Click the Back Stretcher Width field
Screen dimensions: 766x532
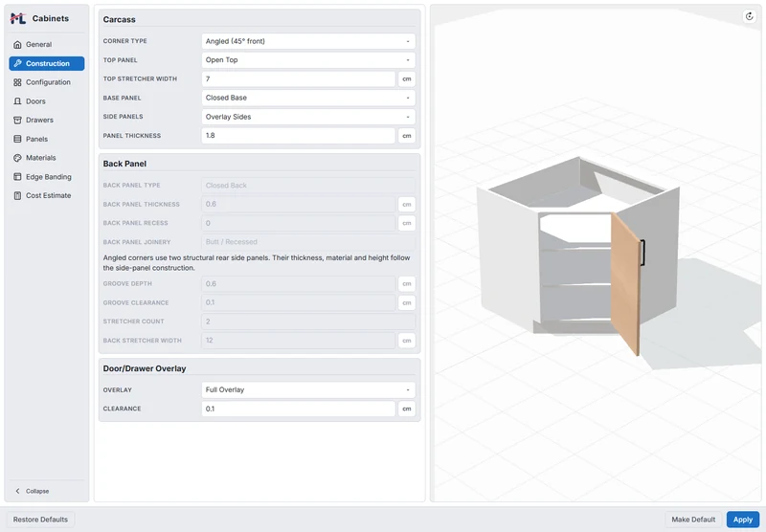click(x=298, y=341)
